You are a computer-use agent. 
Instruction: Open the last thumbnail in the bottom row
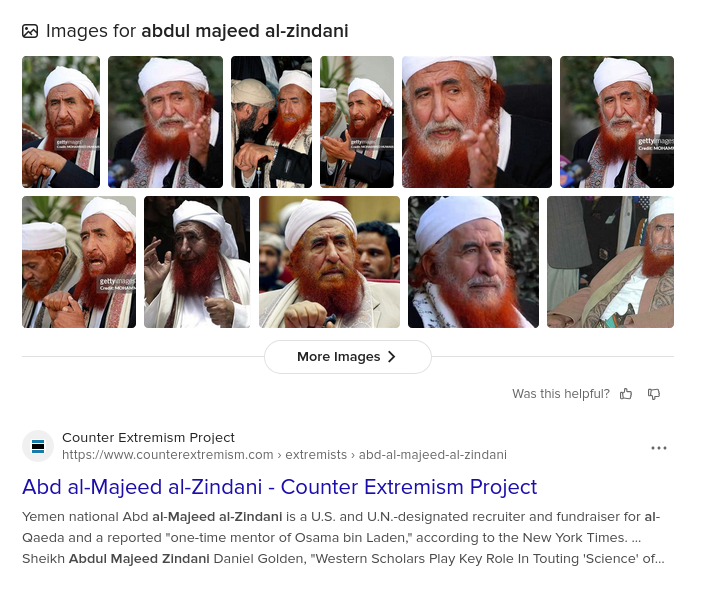(610, 262)
